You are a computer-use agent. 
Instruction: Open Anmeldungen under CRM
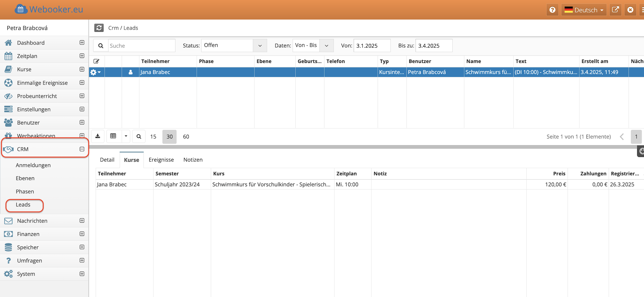(x=33, y=165)
